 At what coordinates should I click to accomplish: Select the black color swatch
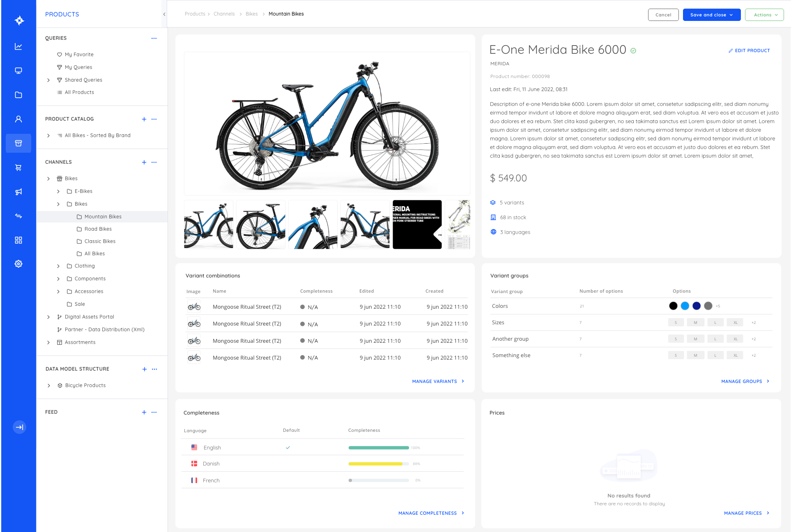(673, 306)
